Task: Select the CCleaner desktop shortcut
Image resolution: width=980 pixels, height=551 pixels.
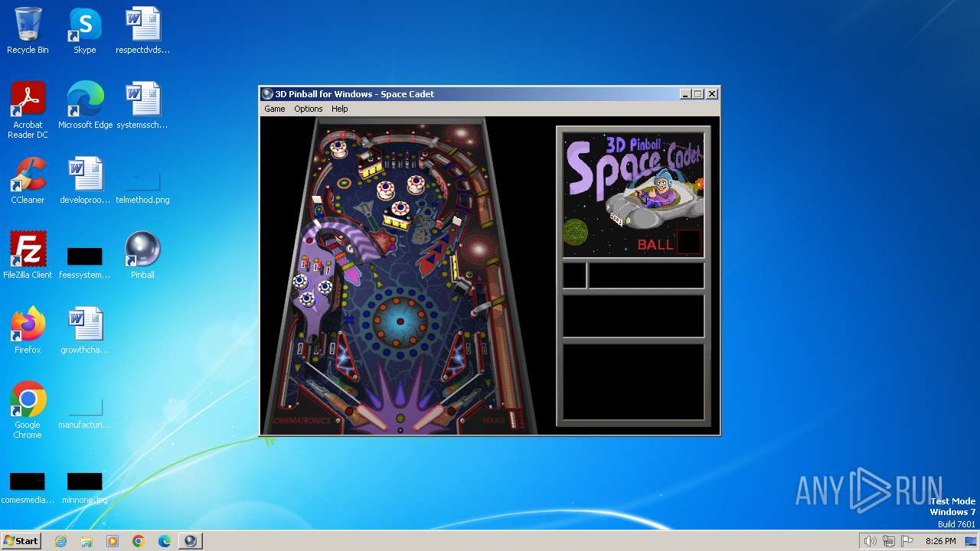Action: [x=28, y=181]
